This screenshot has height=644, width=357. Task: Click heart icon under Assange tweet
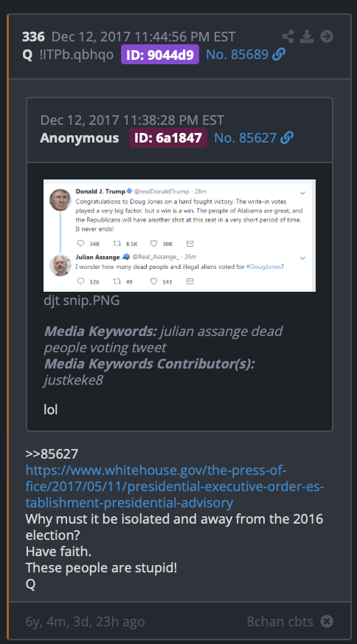pos(153,281)
